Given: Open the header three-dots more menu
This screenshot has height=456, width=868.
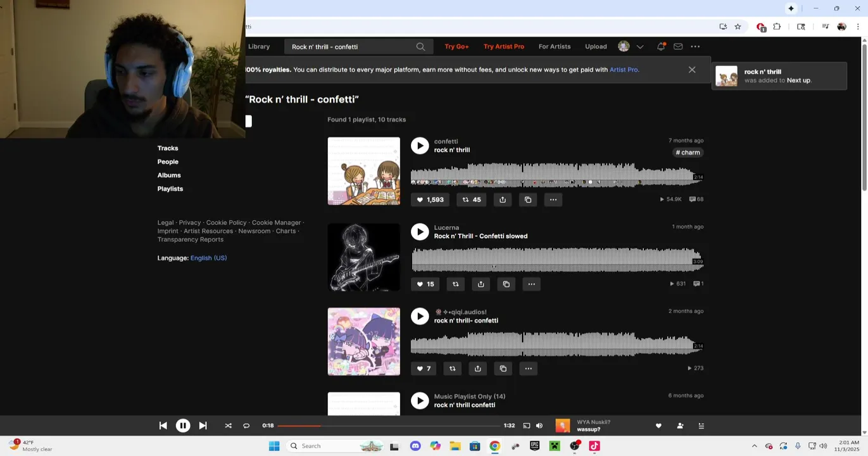Looking at the screenshot, I should [695, 46].
